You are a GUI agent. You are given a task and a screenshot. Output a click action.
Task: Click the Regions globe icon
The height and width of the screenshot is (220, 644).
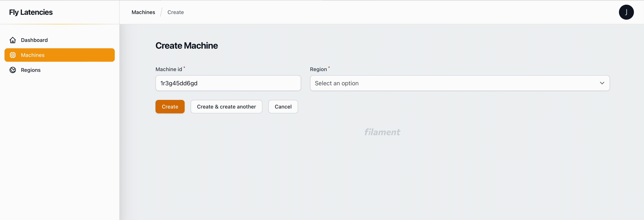point(13,70)
